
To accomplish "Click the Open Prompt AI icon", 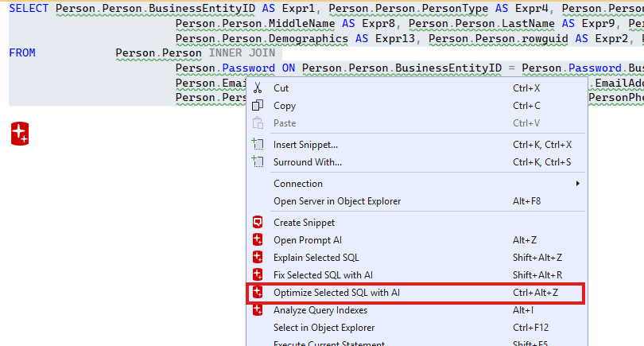I will coord(258,240).
